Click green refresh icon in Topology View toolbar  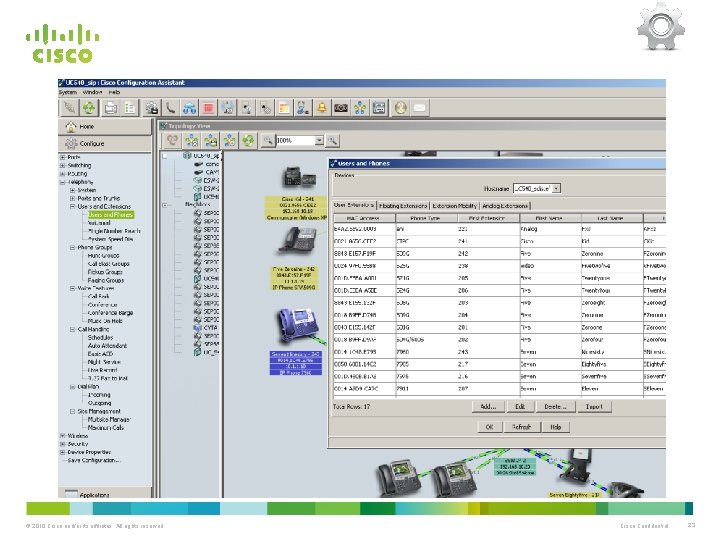point(248,140)
